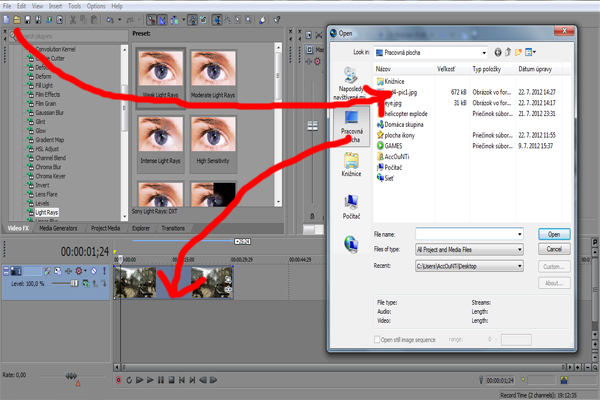Open the Undo history dropdown arrow
600x400 pixels.
(119, 20)
